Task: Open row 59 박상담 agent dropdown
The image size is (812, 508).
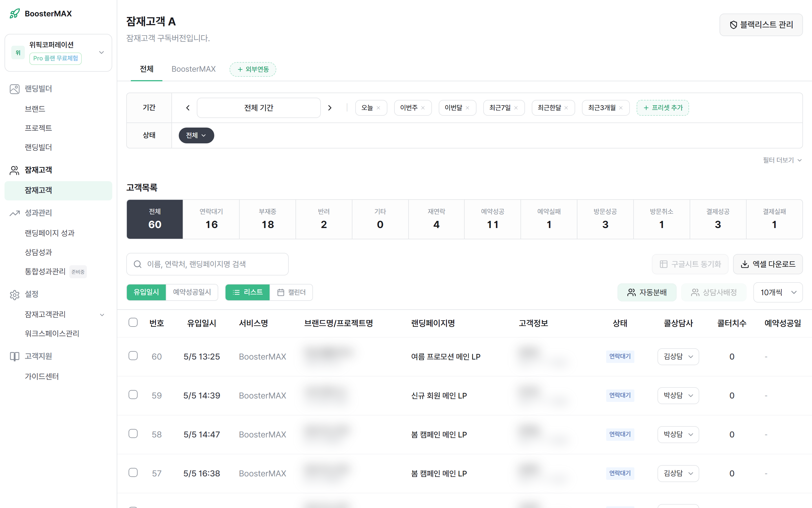Action: coord(678,395)
